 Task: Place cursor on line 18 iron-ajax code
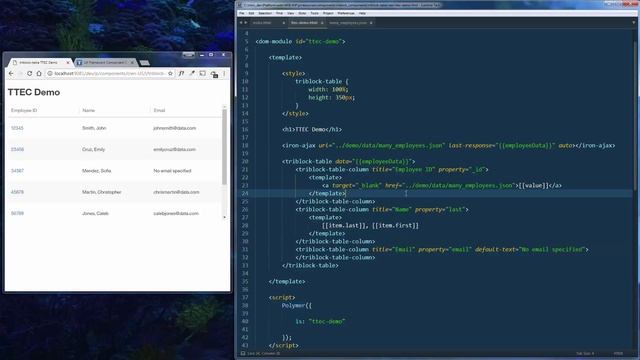(x=448, y=145)
